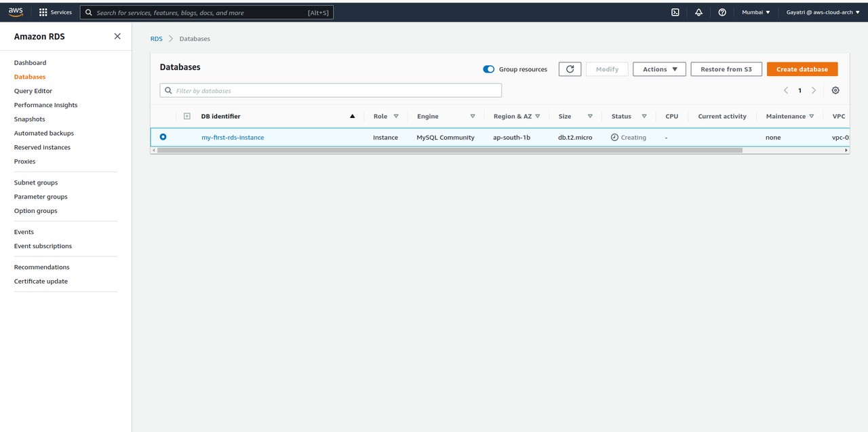
Task: Select Databases in sidebar
Action: (30, 77)
